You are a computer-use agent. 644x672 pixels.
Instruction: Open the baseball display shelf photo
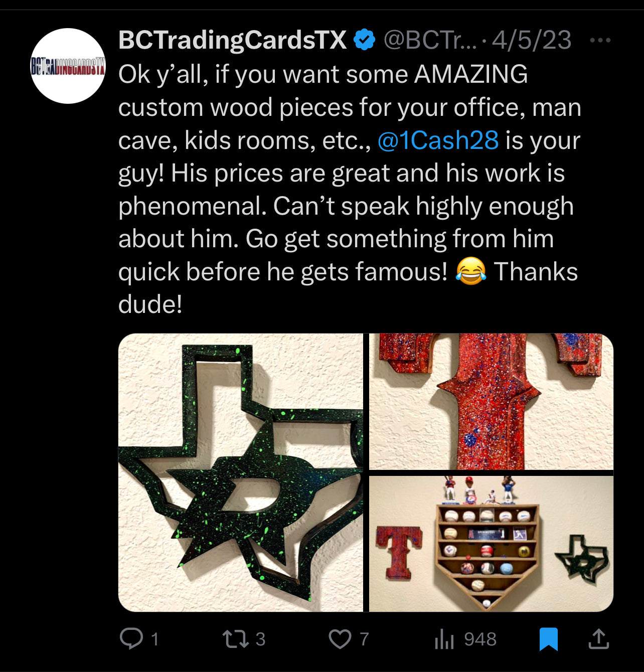click(x=491, y=544)
